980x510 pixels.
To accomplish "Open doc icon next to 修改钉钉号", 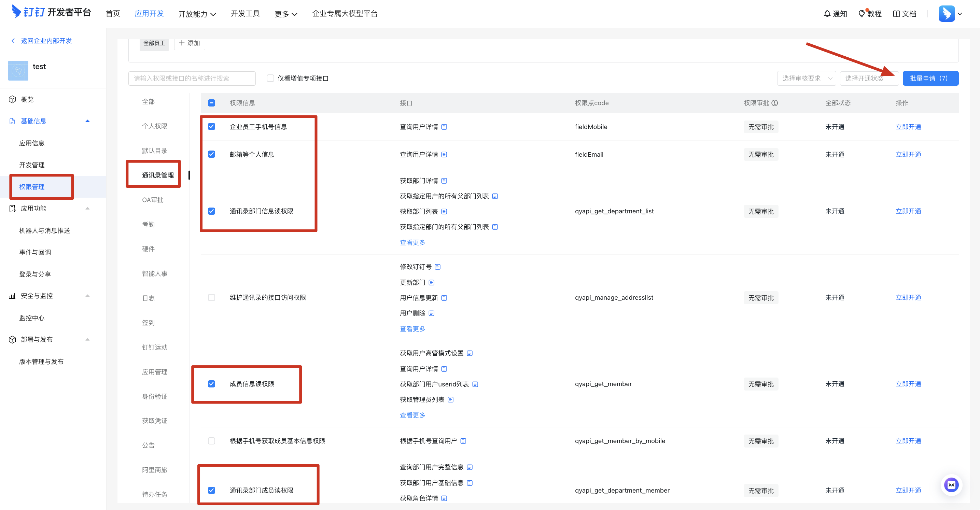I will [x=437, y=267].
